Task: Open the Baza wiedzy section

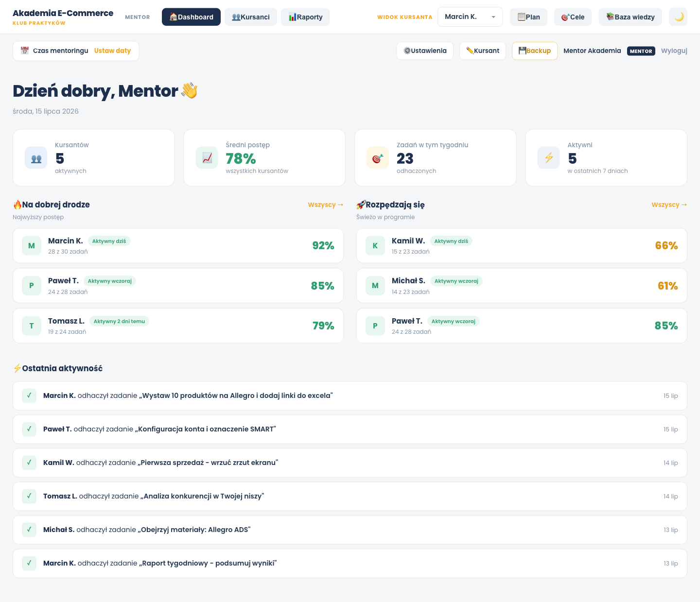Action: [630, 17]
